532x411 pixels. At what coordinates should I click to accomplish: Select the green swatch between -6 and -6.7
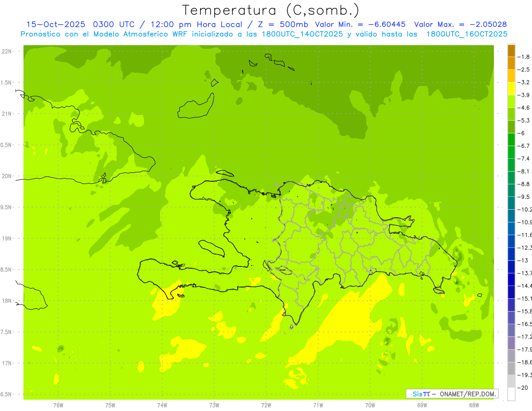(511, 139)
